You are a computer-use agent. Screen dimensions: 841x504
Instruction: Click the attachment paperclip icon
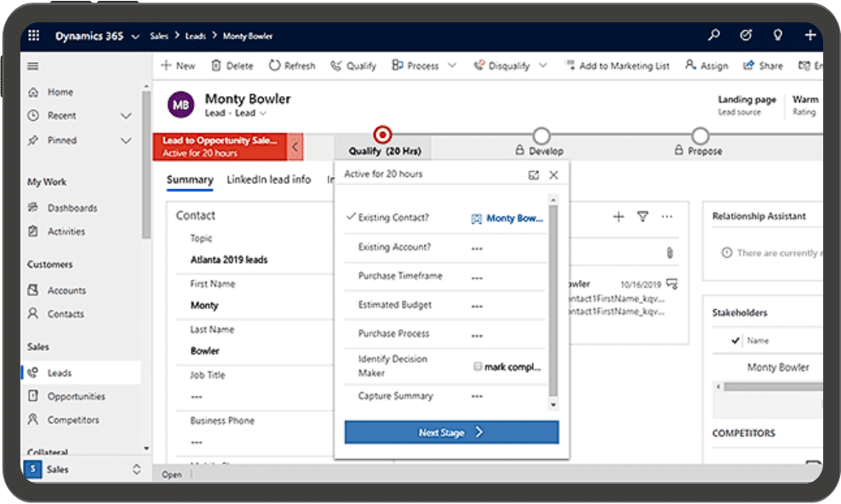[x=669, y=253]
